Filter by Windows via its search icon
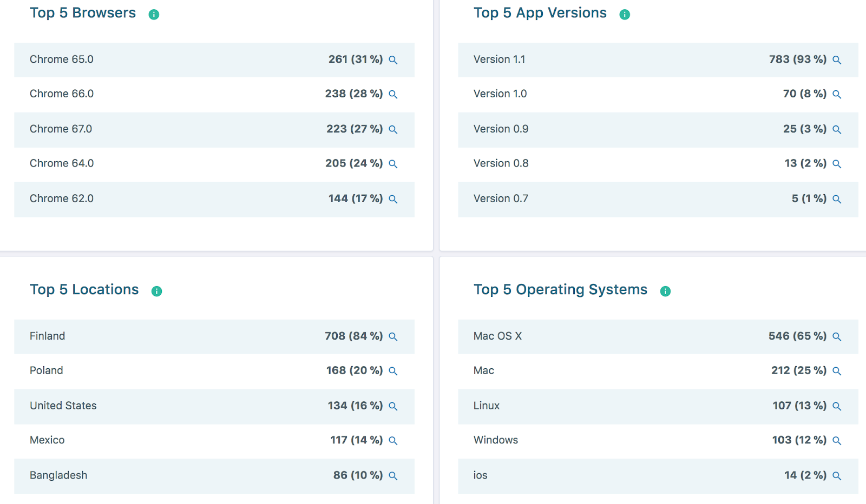866x504 pixels. pyautogui.click(x=837, y=441)
